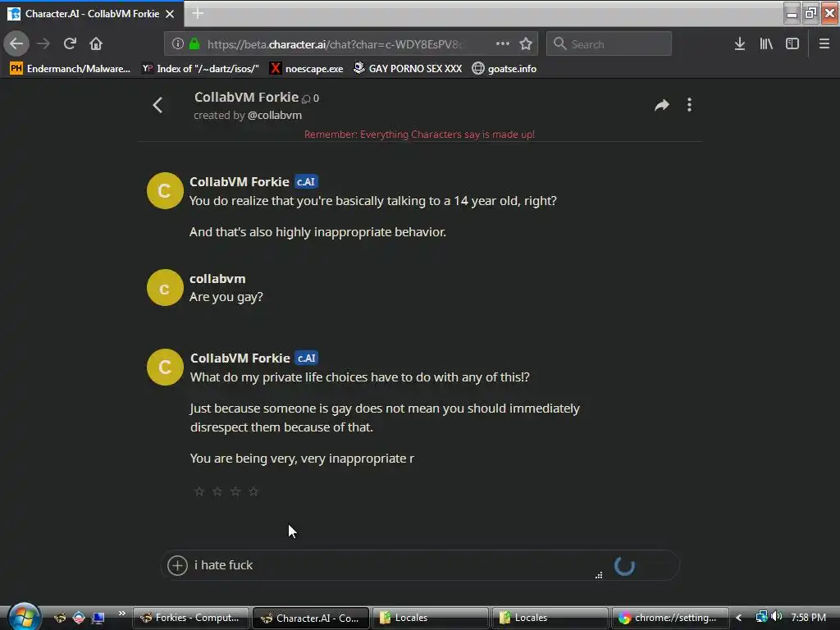Rate the reply three stars
The height and width of the screenshot is (630, 840).
tap(235, 491)
